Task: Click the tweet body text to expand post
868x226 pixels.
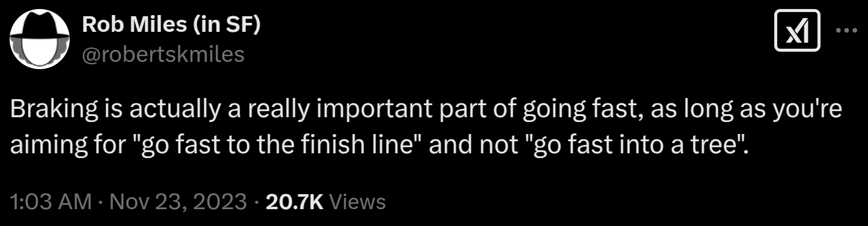Action: [425, 129]
